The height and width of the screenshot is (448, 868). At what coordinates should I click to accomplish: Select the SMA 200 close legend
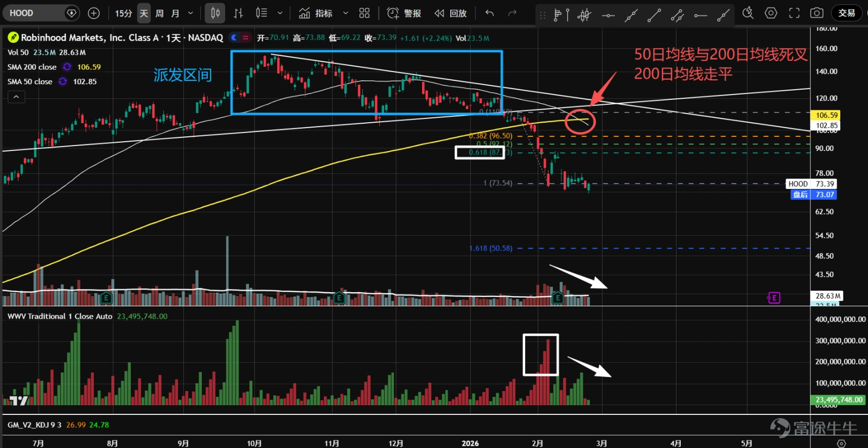(x=32, y=67)
